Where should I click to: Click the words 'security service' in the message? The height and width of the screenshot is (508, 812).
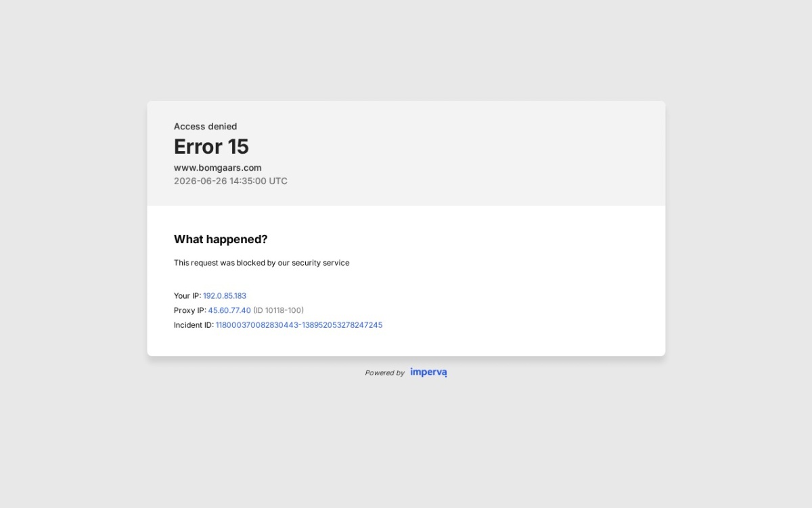click(321, 263)
